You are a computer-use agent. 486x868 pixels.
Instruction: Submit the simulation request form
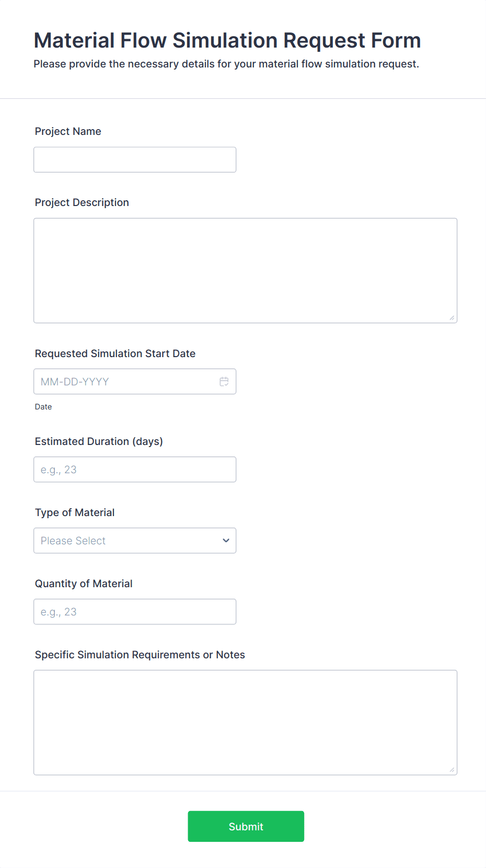246,826
